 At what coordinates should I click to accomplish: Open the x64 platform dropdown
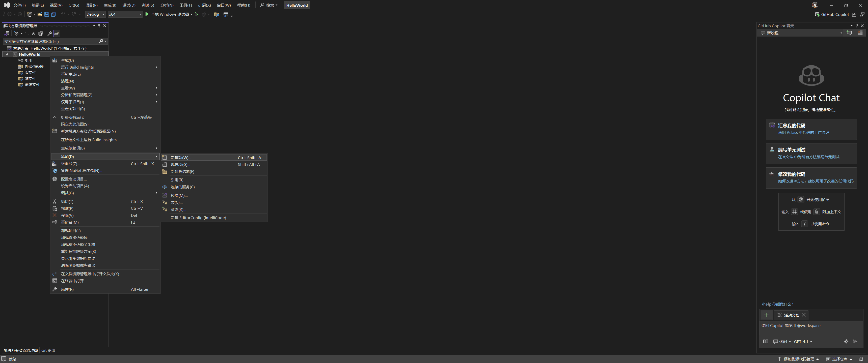pyautogui.click(x=125, y=14)
